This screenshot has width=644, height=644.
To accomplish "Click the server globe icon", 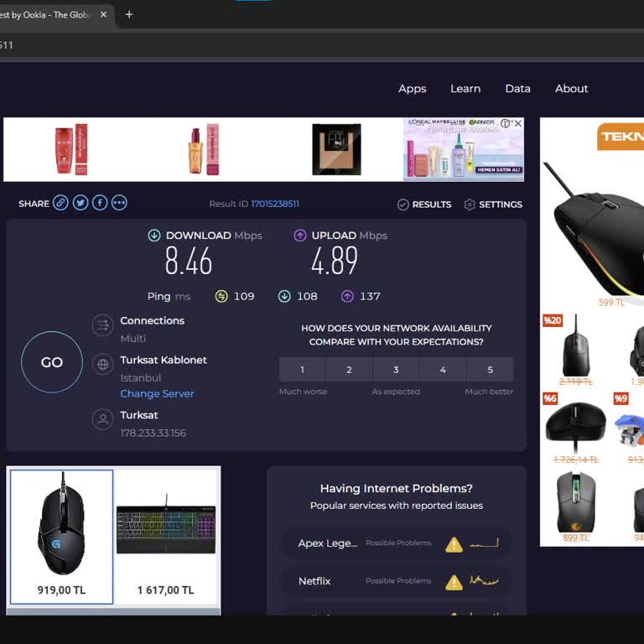I will pyautogui.click(x=102, y=364).
